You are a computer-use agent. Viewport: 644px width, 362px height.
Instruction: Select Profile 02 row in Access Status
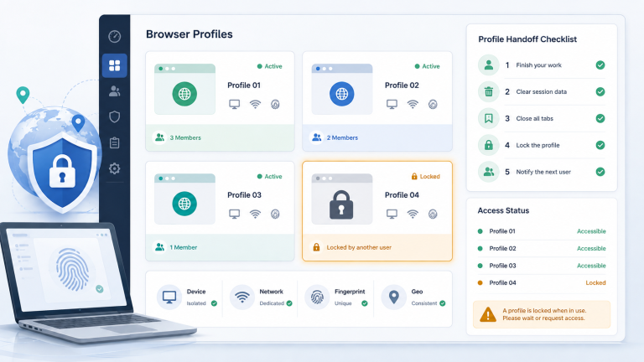pyautogui.click(x=542, y=248)
